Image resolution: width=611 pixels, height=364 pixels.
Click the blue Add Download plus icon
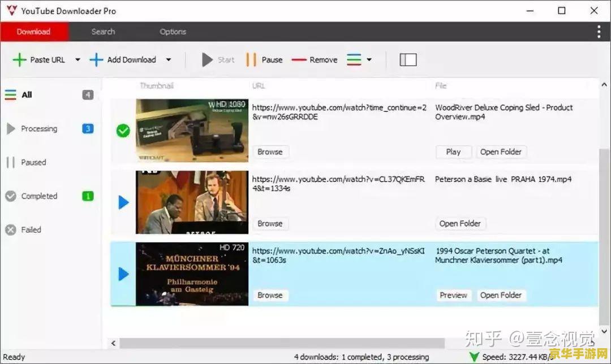(x=96, y=60)
